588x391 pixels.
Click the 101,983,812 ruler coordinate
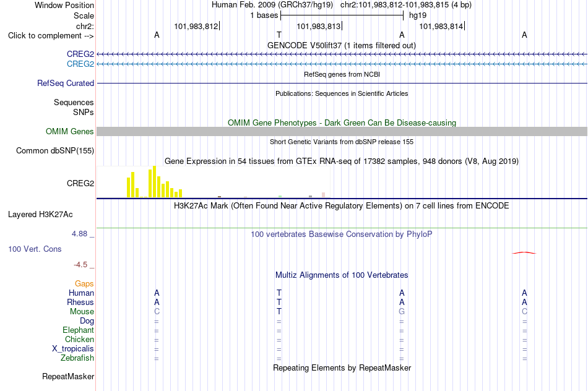click(x=196, y=26)
